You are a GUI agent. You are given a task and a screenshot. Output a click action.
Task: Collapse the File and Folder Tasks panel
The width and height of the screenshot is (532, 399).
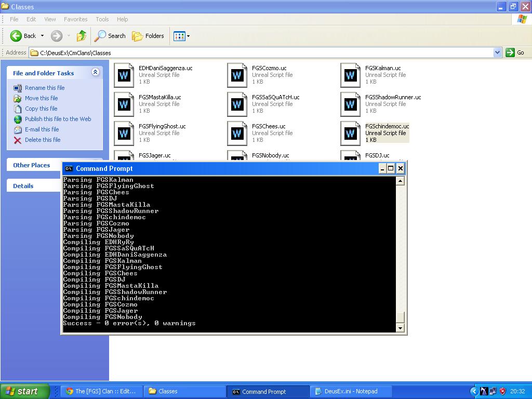point(95,73)
